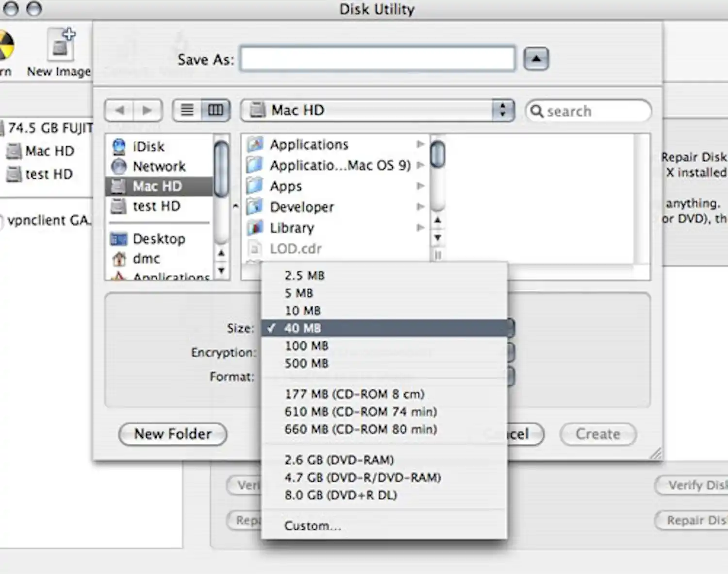Viewport: 728px width, 574px height.
Task: Click inside the Save As field
Action: [378, 58]
